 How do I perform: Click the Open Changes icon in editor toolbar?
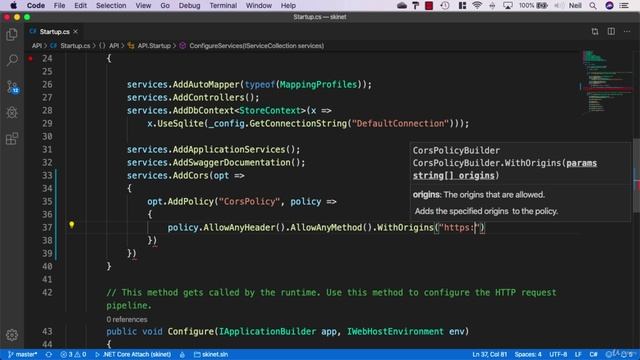coord(595,31)
